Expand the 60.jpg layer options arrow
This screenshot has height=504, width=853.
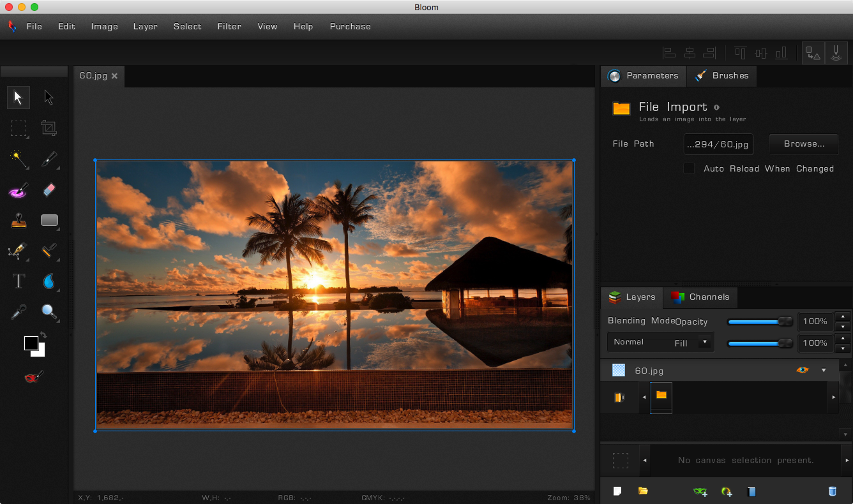click(824, 370)
